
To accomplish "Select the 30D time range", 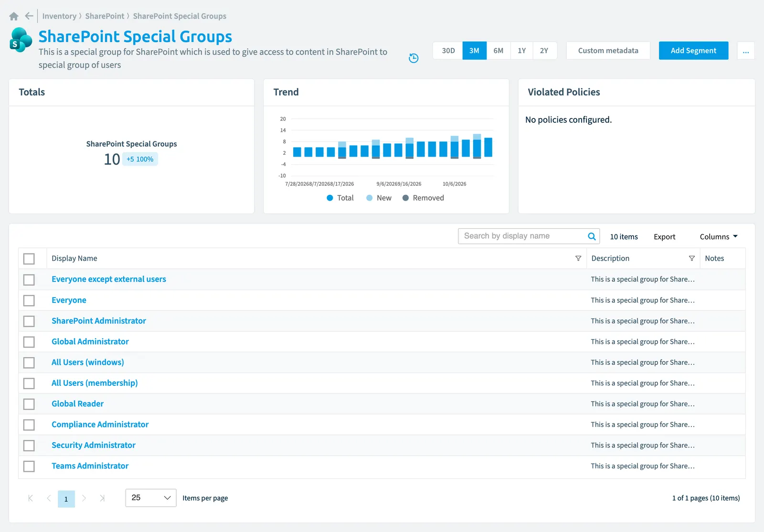I will pos(448,51).
